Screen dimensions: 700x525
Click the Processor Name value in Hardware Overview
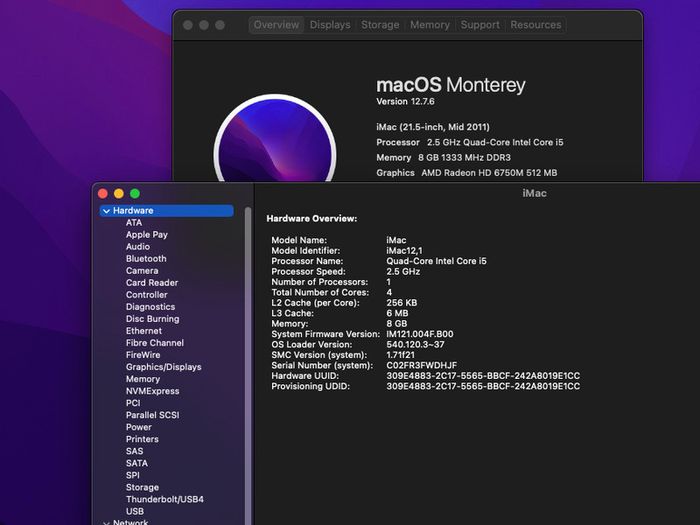[x=437, y=261]
